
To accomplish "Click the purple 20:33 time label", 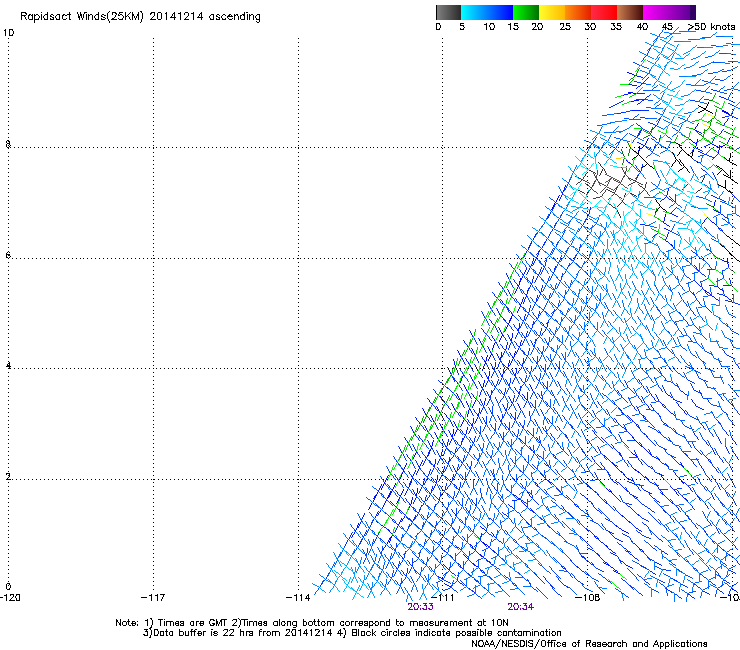I will 420,607.
